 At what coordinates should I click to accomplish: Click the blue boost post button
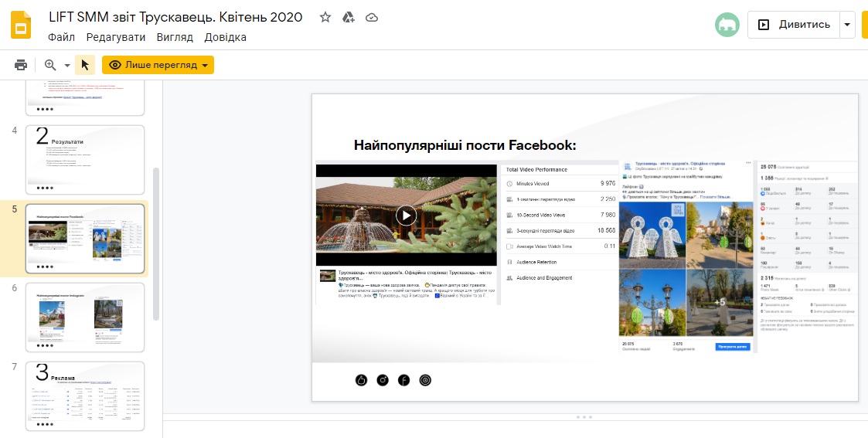click(733, 347)
